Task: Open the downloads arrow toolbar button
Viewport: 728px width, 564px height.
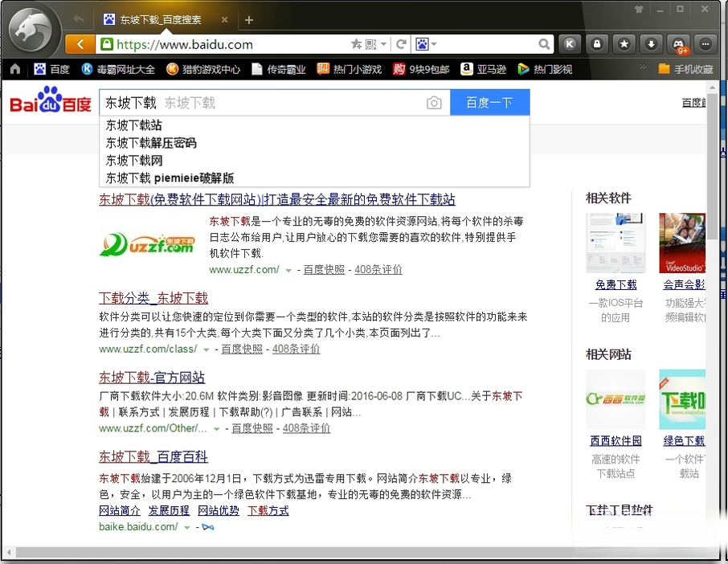Action: point(651,44)
